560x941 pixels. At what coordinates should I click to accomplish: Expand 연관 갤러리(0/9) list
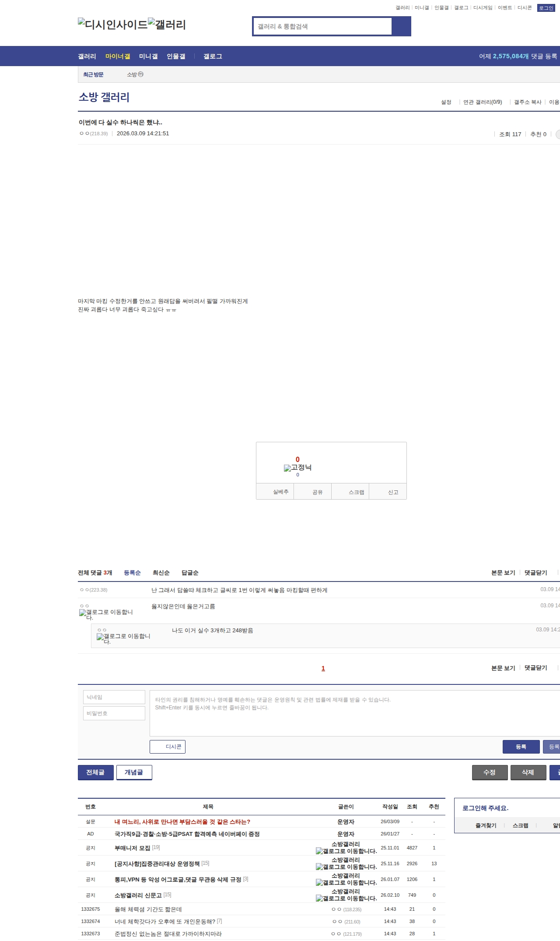[482, 102]
